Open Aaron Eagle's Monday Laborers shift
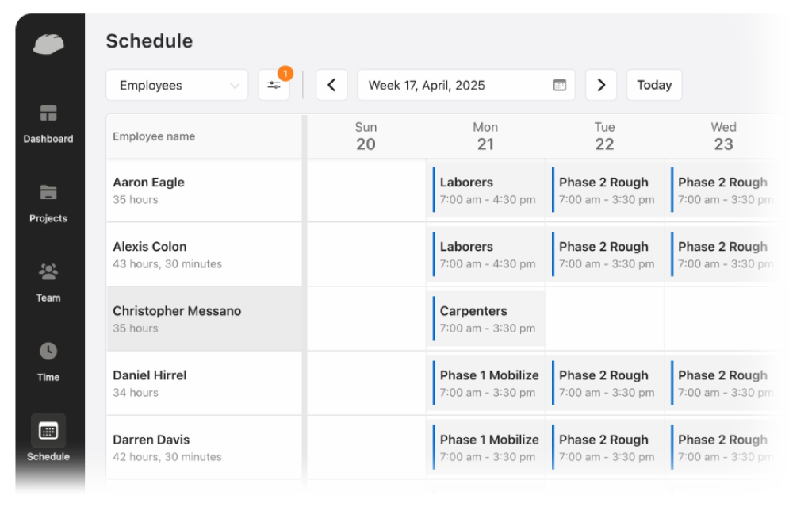The image size is (812, 511). (485, 190)
